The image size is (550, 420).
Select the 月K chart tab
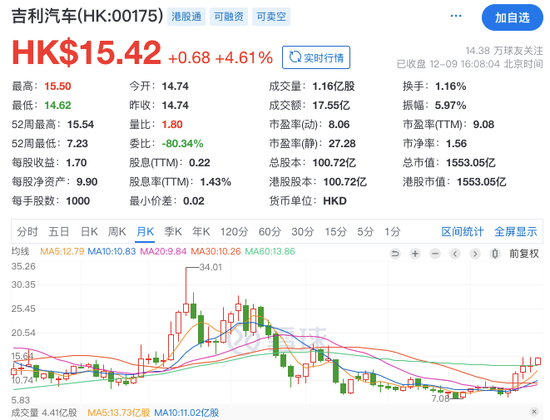coord(145,232)
